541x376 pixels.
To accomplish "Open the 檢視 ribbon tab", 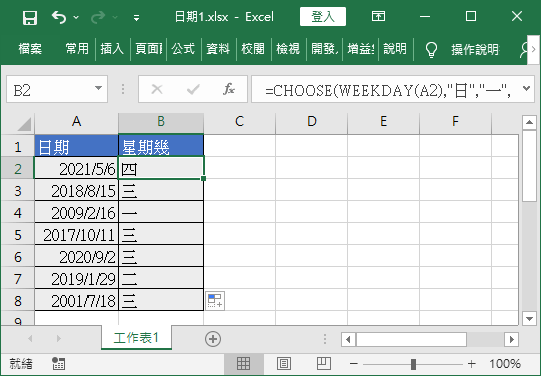I will pyautogui.click(x=288, y=49).
